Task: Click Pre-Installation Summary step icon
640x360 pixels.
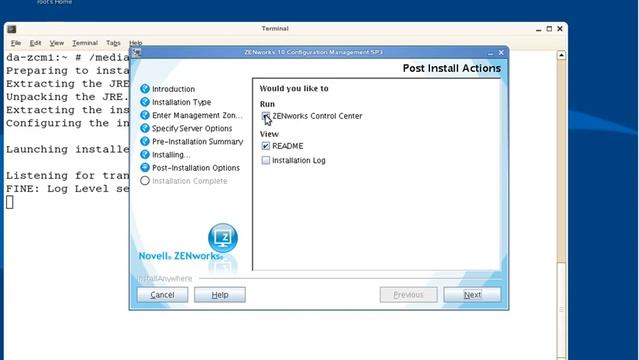Action: [x=144, y=141]
